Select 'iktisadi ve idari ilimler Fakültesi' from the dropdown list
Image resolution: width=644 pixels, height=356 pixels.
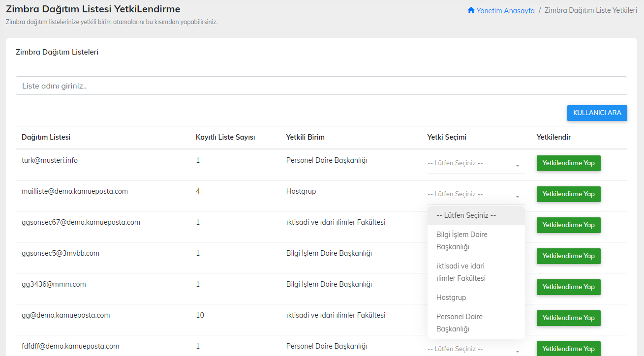coord(476,272)
